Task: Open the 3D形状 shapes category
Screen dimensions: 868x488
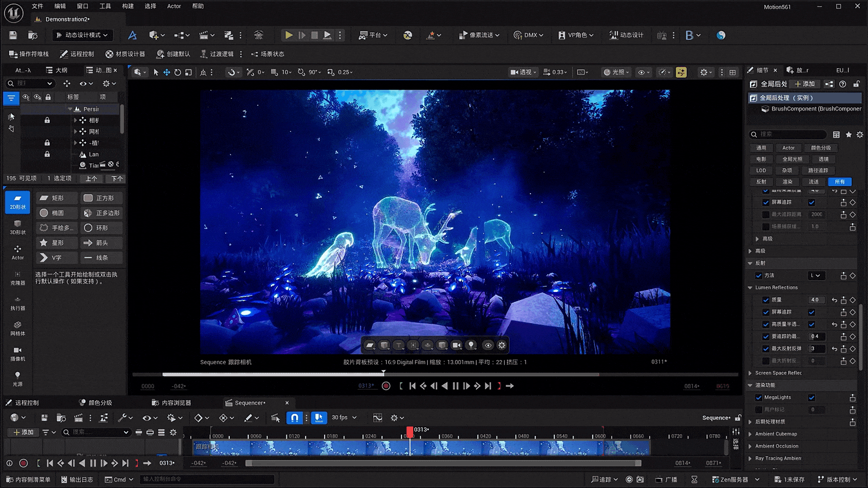Action: pos(17,227)
